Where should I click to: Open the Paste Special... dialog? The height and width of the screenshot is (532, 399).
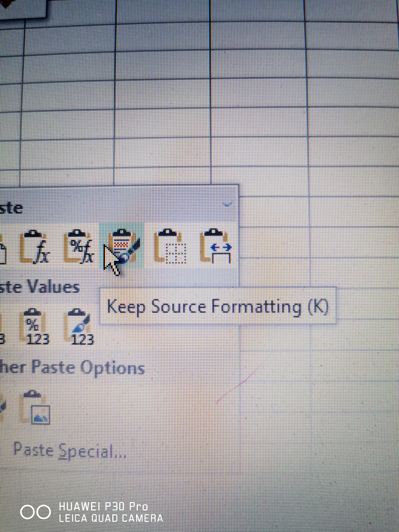[70, 452]
